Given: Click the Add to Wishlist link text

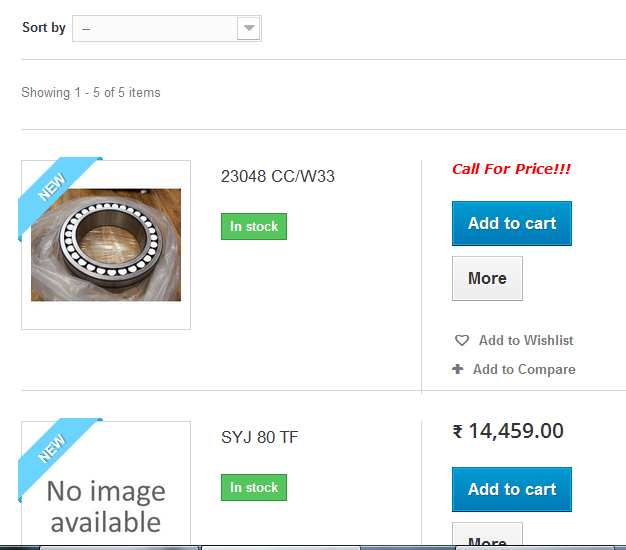Looking at the screenshot, I should pos(526,340).
